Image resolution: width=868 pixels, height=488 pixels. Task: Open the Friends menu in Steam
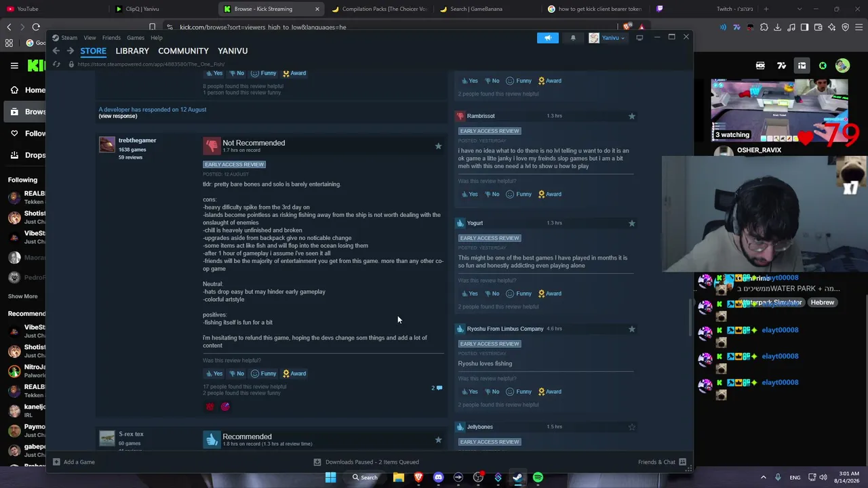[111, 38]
